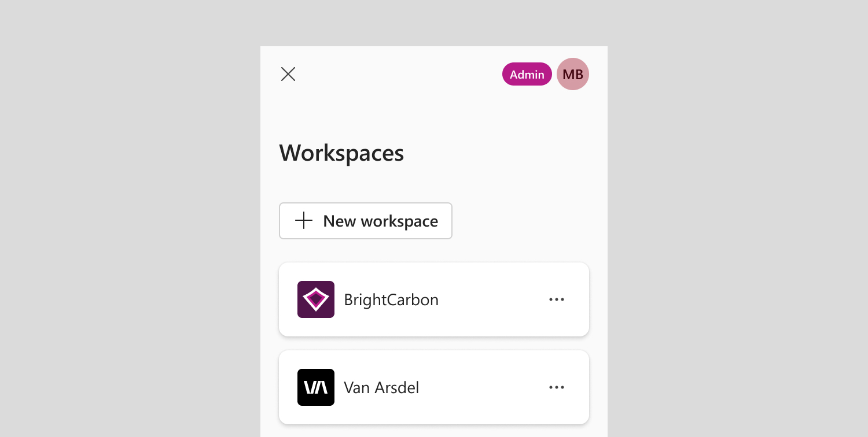The image size is (868, 437).
Task: Open more options for Van Arsdel
Action: coord(557,387)
